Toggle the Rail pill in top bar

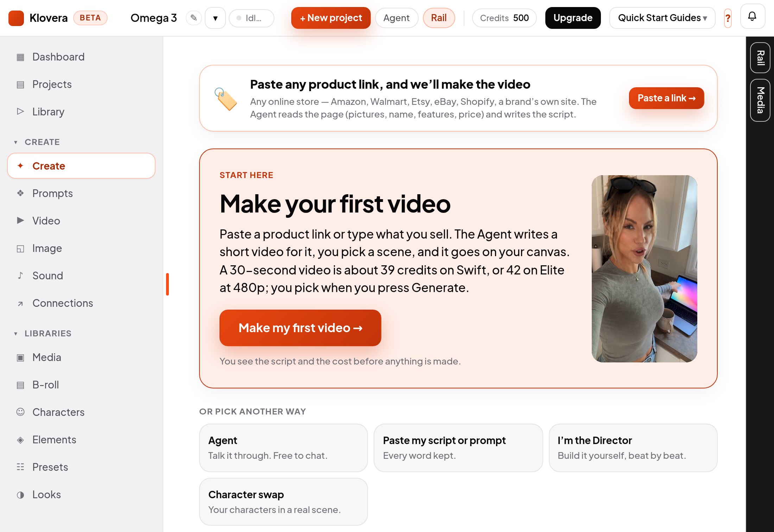(x=439, y=18)
